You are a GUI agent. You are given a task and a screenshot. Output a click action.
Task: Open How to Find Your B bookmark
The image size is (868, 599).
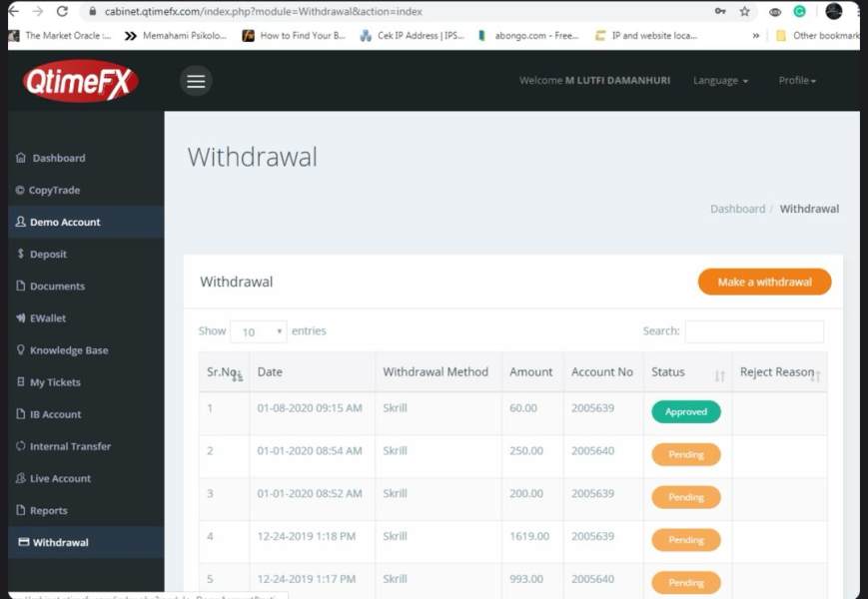[294, 35]
